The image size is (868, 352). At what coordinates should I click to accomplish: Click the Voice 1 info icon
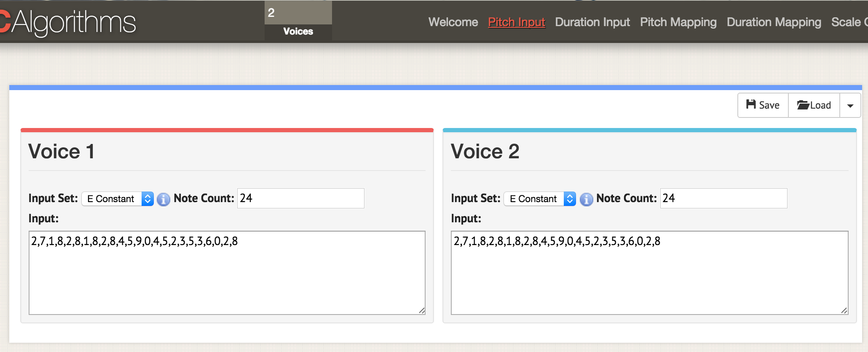click(x=163, y=199)
